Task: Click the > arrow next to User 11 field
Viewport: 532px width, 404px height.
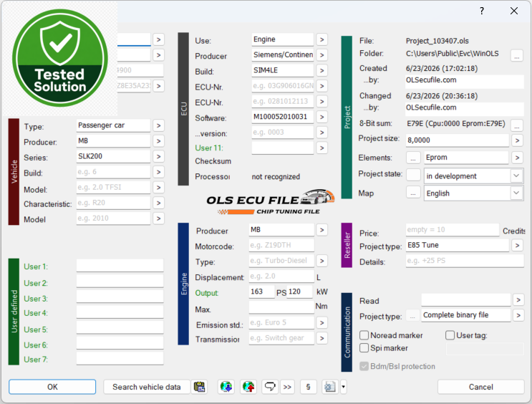Action: [x=322, y=148]
